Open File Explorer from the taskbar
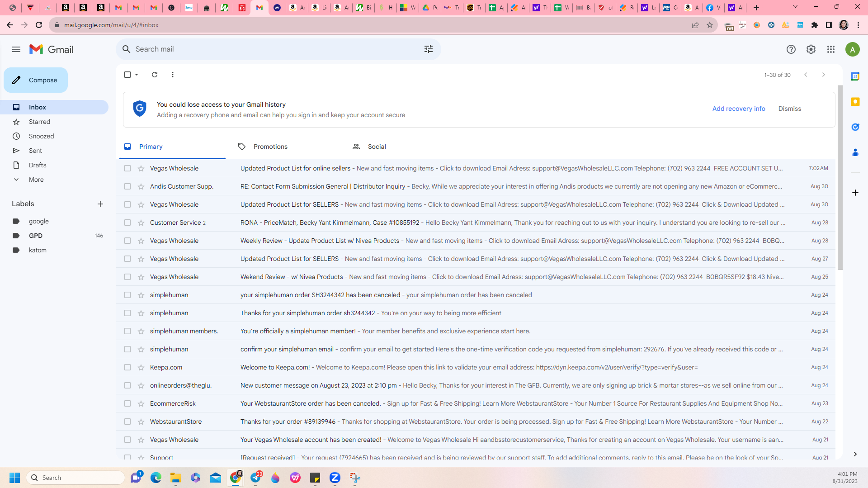Image resolution: width=868 pixels, height=488 pixels. (176, 478)
